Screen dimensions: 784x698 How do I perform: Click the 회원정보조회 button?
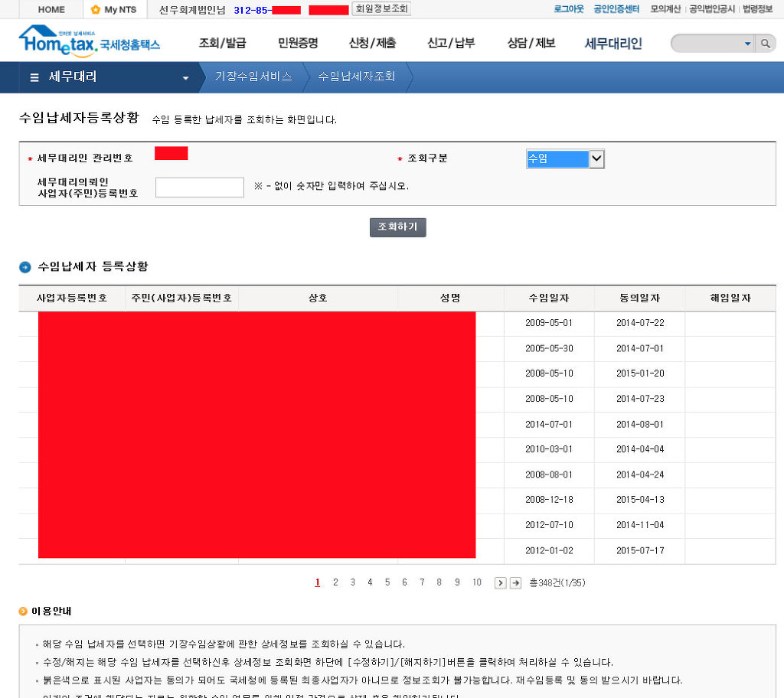pyautogui.click(x=381, y=8)
